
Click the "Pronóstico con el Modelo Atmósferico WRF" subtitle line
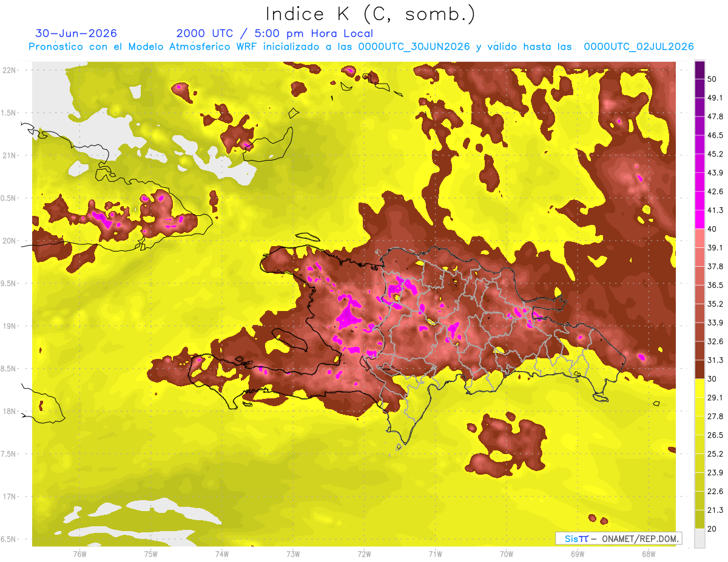(361, 47)
